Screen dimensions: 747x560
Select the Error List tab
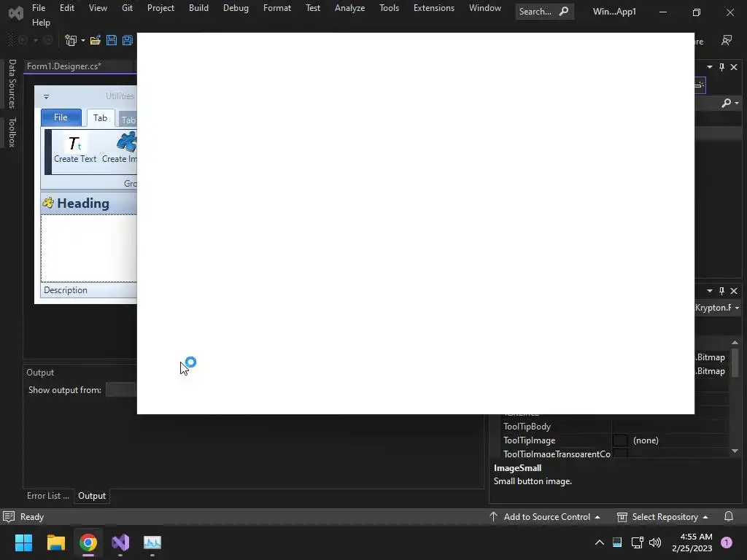(47, 496)
